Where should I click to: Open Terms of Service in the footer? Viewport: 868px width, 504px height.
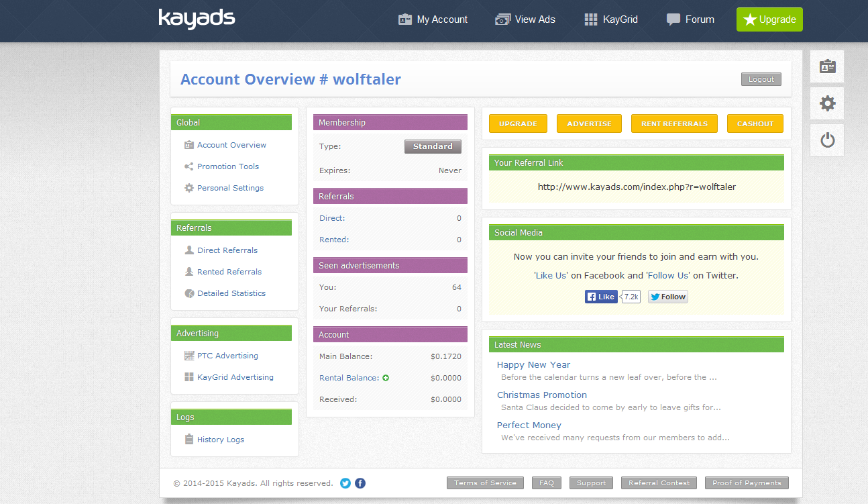point(485,483)
